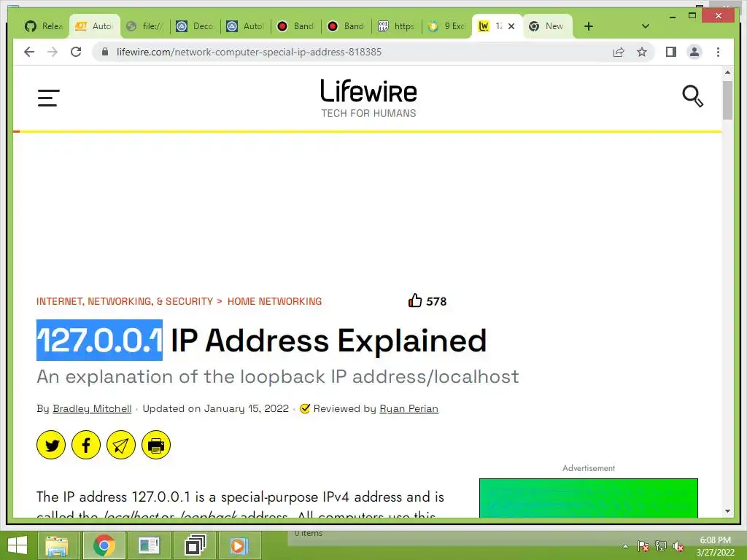The height and width of the screenshot is (560, 747).
Task: Click the Lifewire logo
Action: [368, 98]
